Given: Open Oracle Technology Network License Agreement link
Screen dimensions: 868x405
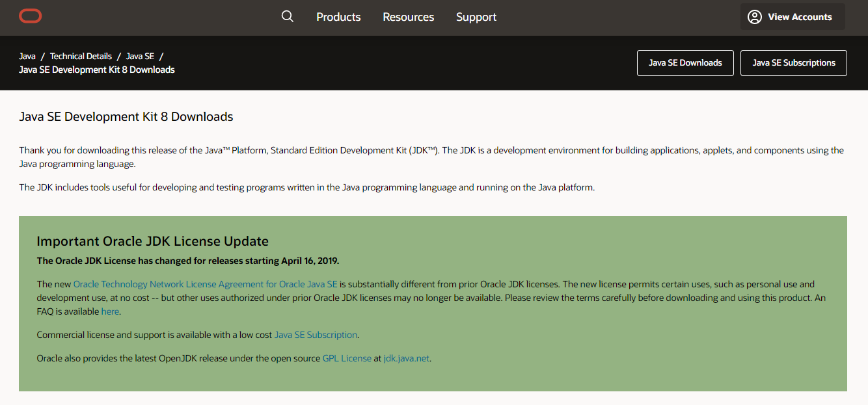Looking at the screenshot, I should click(x=206, y=284).
